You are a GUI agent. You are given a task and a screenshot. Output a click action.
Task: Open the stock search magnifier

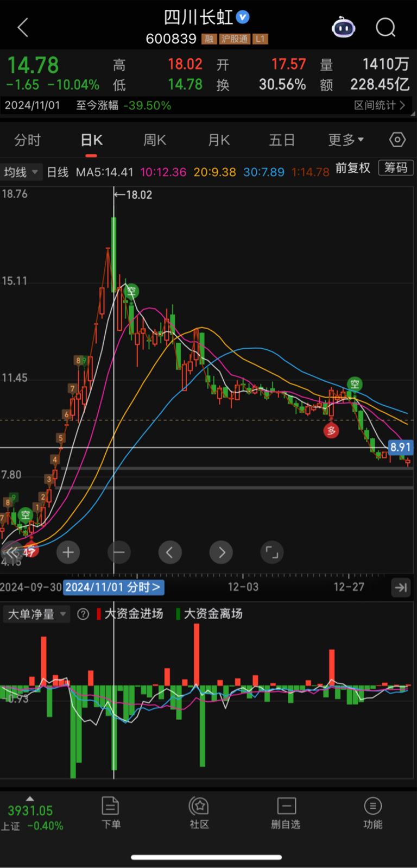[x=386, y=27]
